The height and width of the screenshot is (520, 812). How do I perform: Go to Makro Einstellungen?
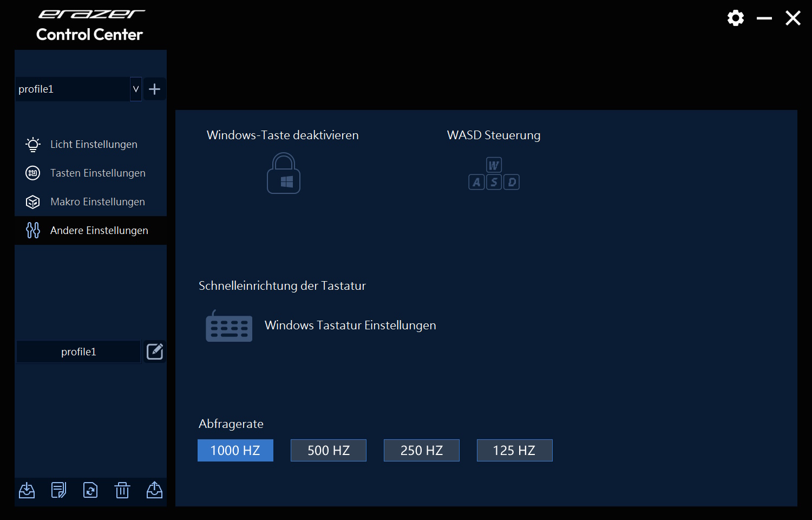97,202
